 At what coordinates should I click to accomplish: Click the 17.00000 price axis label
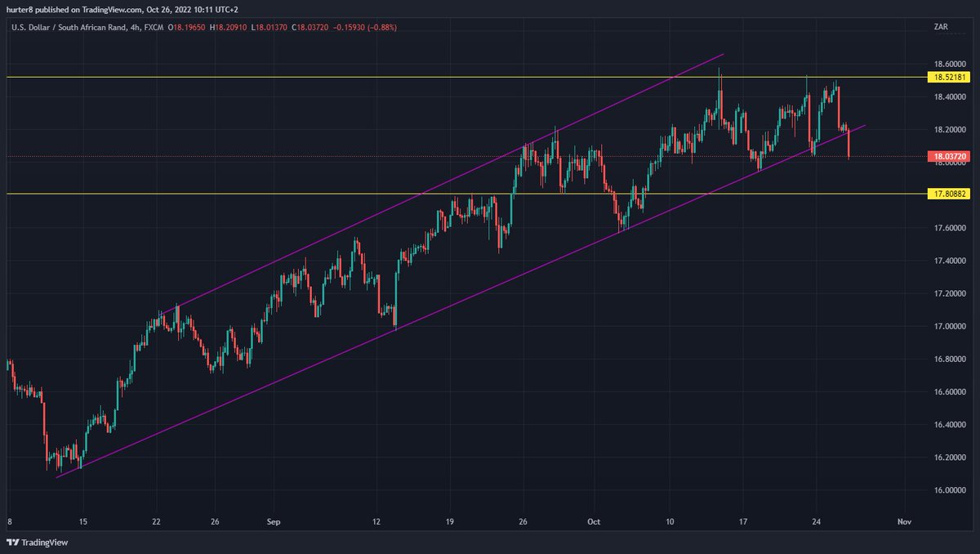click(x=950, y=327)
